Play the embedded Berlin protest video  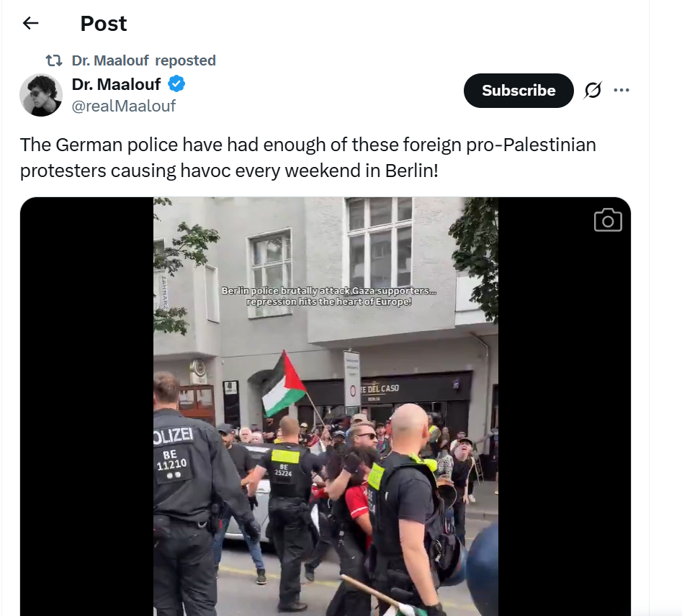click(x=326, y=407)
